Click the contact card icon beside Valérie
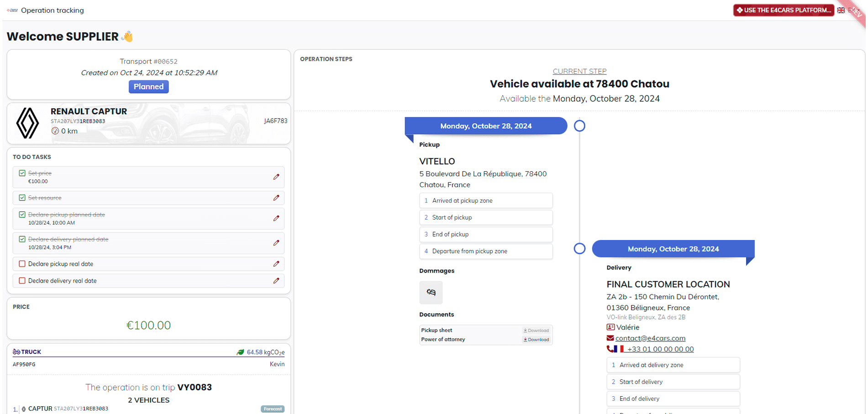Screen dimensions: 868x414 [610, 327]
